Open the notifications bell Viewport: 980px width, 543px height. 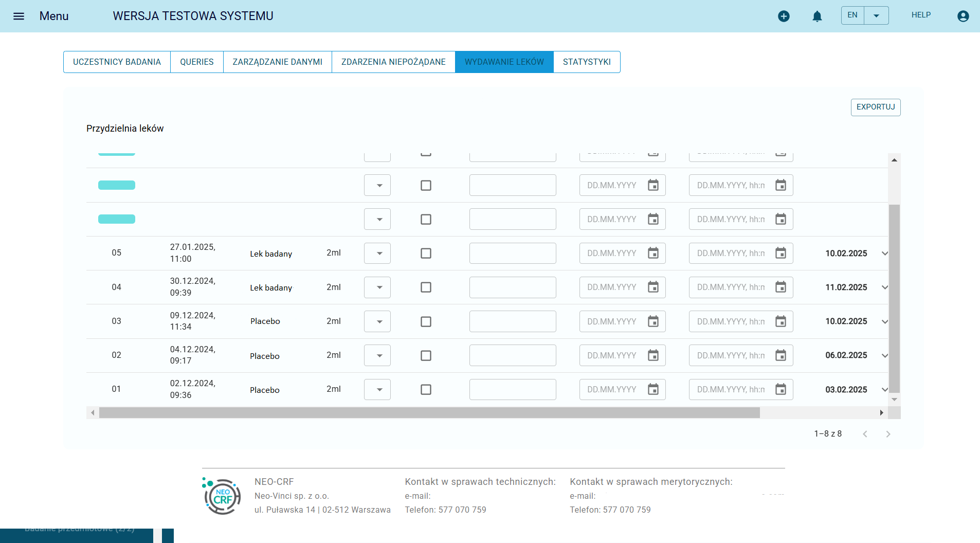coord(817,16)
